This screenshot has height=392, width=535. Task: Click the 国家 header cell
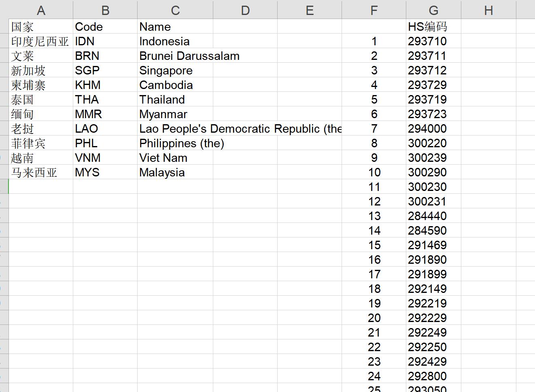tap(41, 26)
